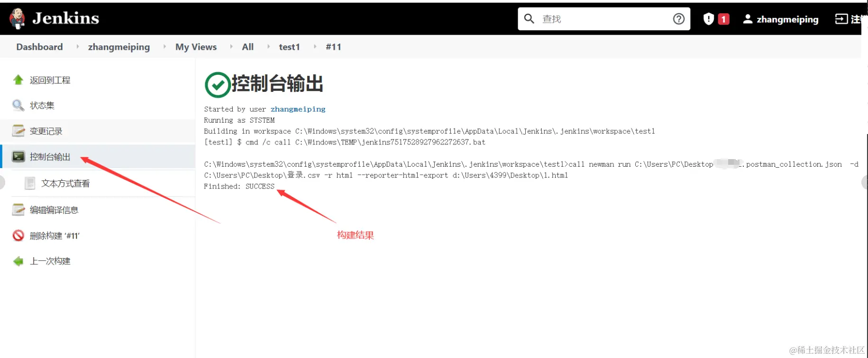The image size is (868, 358).
Task: Focus the 查找 search input field
Action: pyautogui.click(x=604, y=19)
